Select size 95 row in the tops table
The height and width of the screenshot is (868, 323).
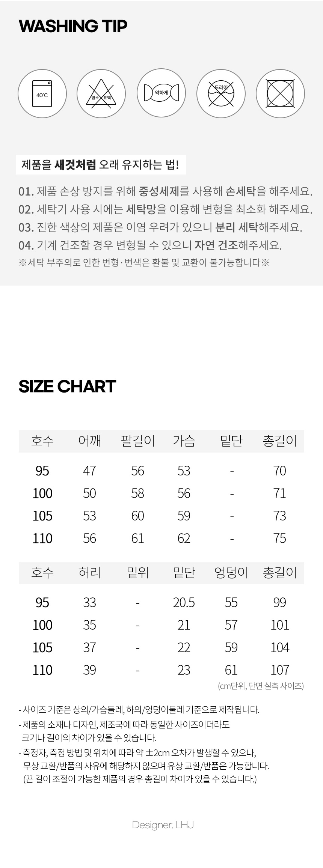click(161, 471)
